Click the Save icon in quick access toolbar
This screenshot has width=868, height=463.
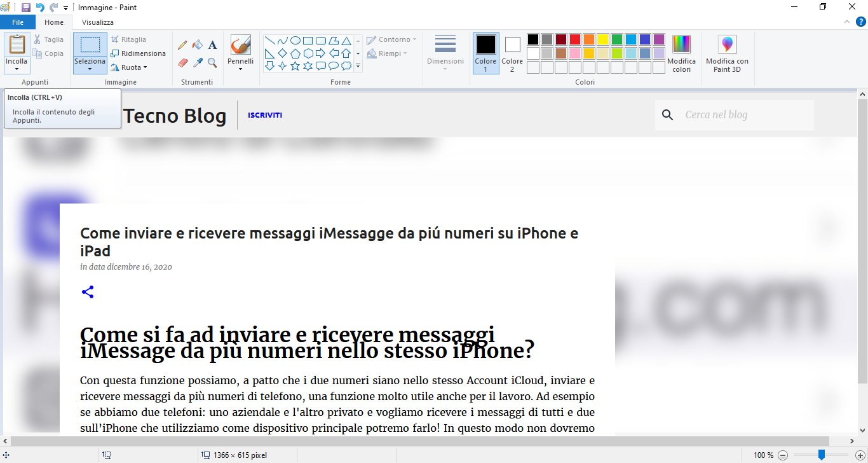pos(26,8)
